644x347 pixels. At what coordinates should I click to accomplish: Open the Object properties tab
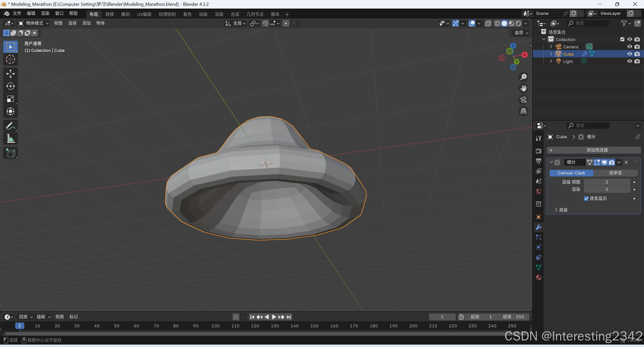[x=538, y=217]
